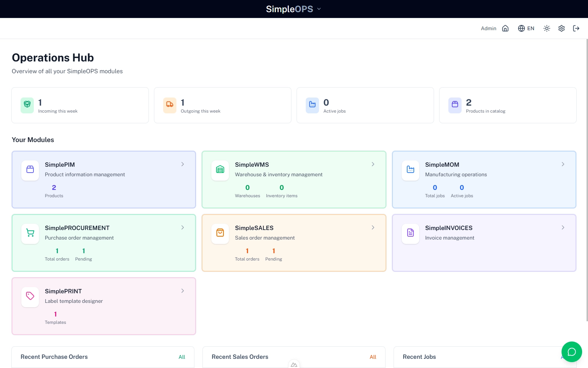Select the SimpleSALES shopping bag icon

220,233
